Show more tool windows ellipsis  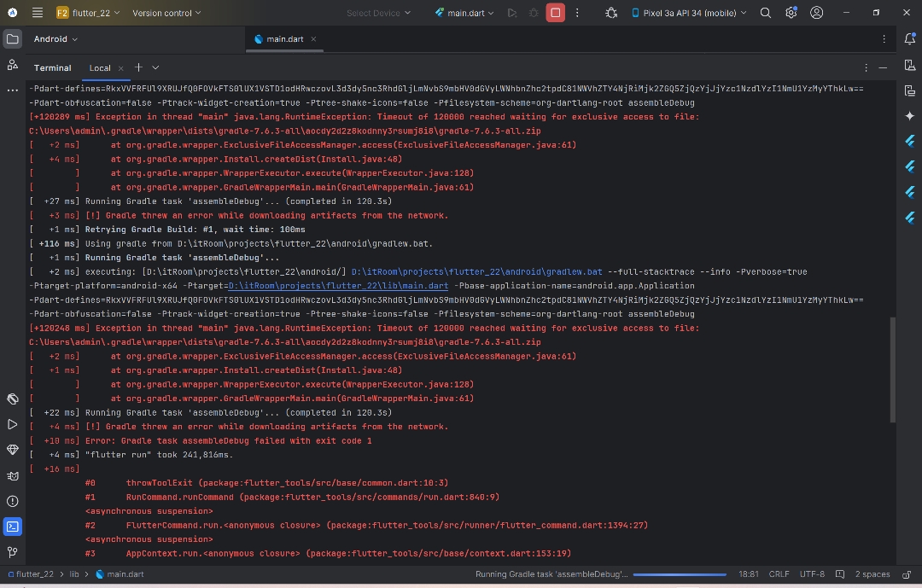tap(12, 90)
